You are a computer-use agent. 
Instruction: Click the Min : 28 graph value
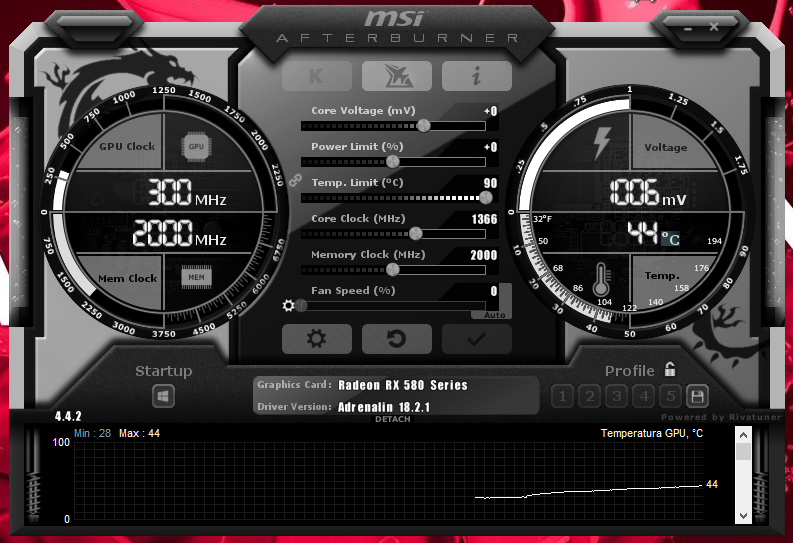(x=93, y=433)
